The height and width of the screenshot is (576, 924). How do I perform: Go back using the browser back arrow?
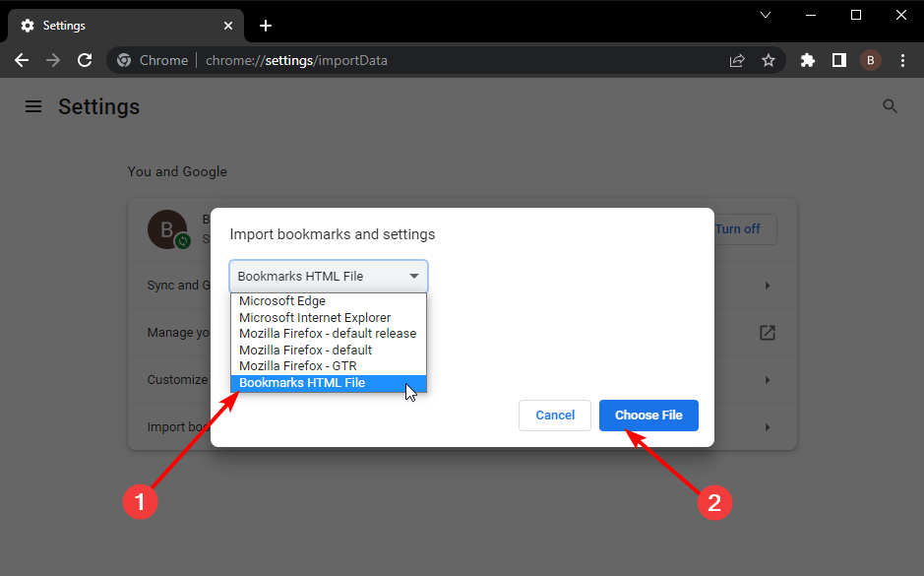pos(22,60)
